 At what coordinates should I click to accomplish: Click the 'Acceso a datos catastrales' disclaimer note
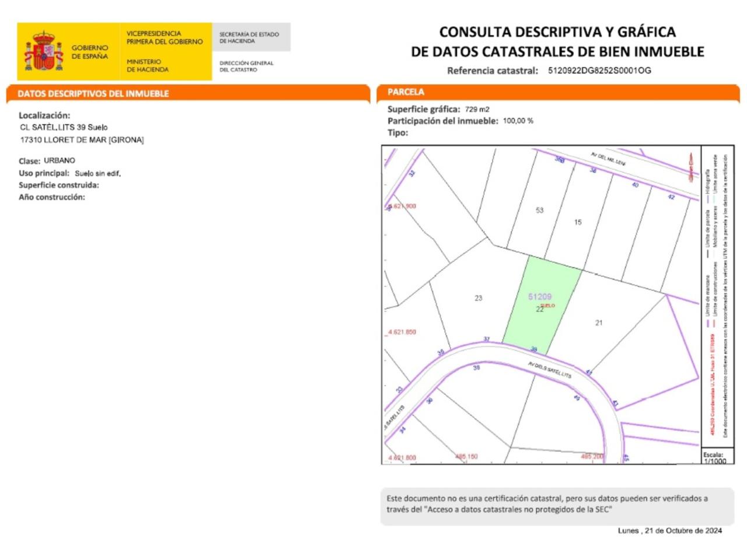(547, 504)
